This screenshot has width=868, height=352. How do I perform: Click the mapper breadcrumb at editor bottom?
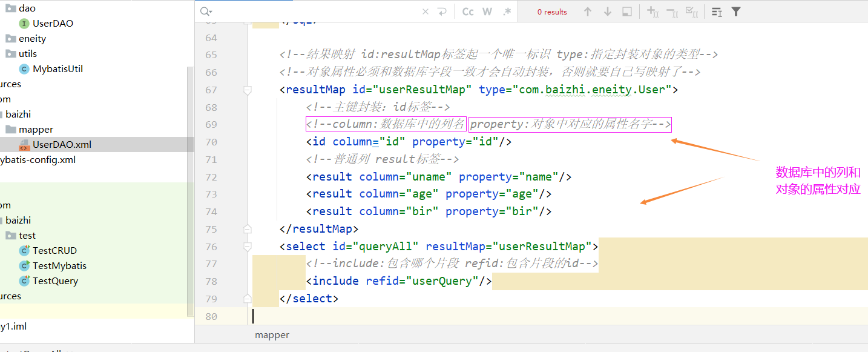272,335
